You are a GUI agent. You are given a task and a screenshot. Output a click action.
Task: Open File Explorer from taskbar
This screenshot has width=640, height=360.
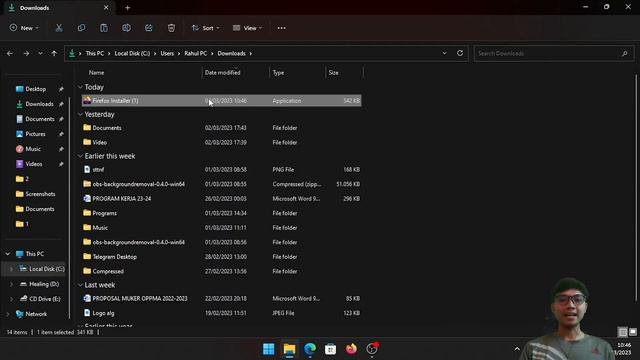click(x=289, y=349)
